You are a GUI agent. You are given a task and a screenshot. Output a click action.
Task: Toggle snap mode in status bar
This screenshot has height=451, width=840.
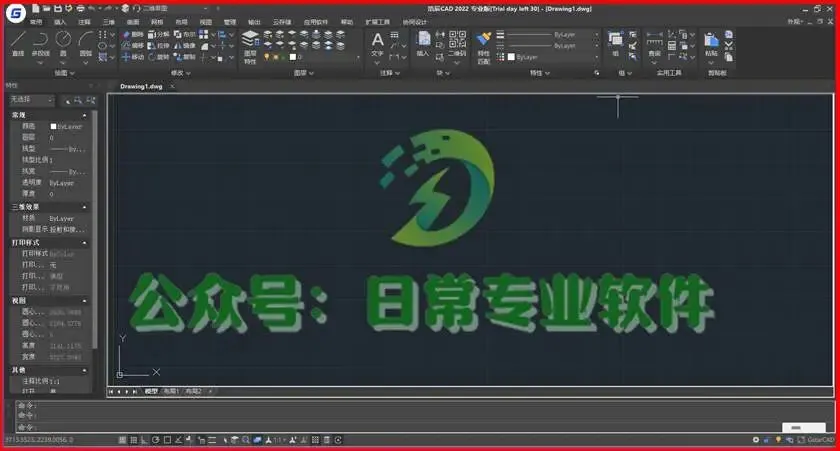122,440
